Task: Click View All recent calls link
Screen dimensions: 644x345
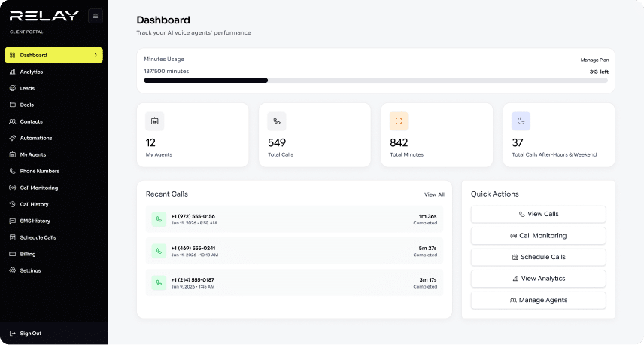Action: point(434,194)
